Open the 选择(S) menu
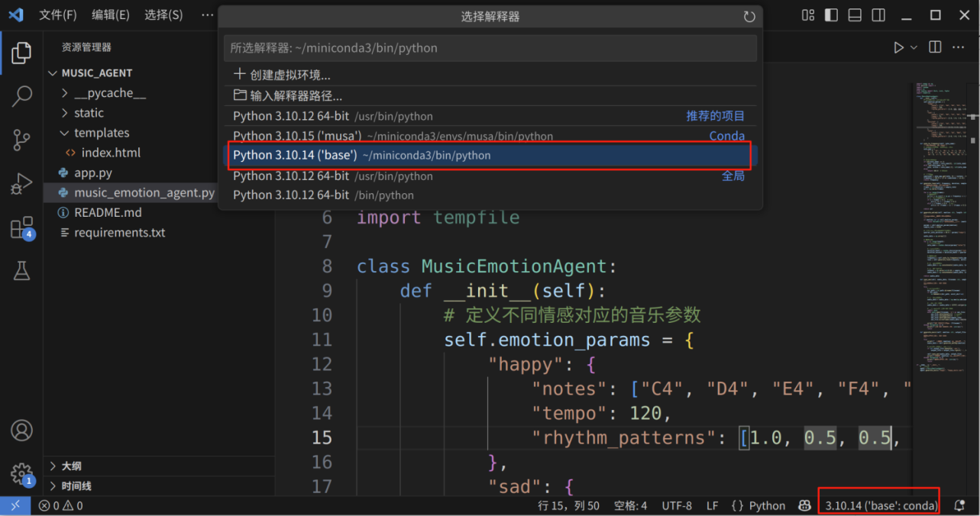This screenshot has width=980, height=516. pyautogui.click(x=163, y=15)
